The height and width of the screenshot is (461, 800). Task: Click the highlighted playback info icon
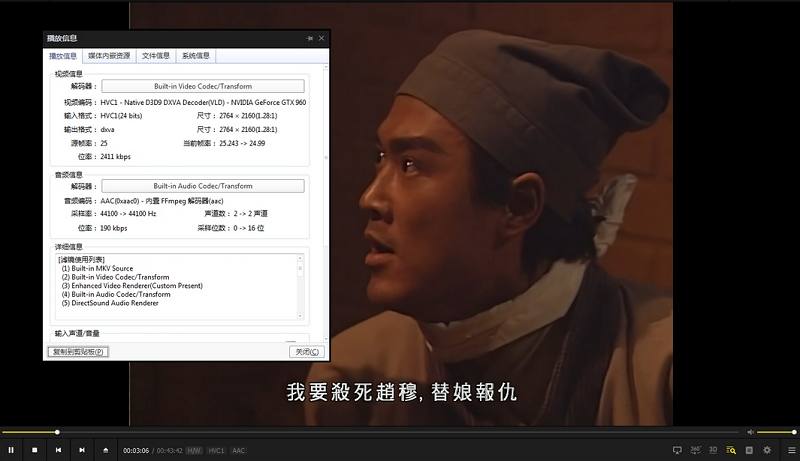[x=731, y=450]
